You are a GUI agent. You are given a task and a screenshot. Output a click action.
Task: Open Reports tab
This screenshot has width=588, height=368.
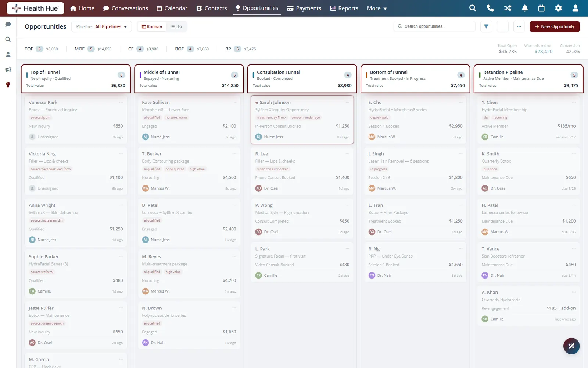tap(344, 8)
